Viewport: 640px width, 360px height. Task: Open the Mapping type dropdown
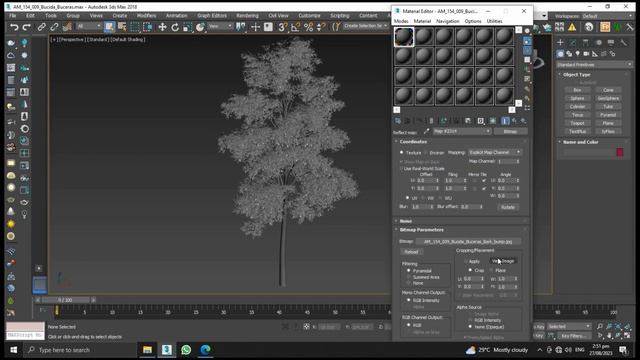(495, 152)
